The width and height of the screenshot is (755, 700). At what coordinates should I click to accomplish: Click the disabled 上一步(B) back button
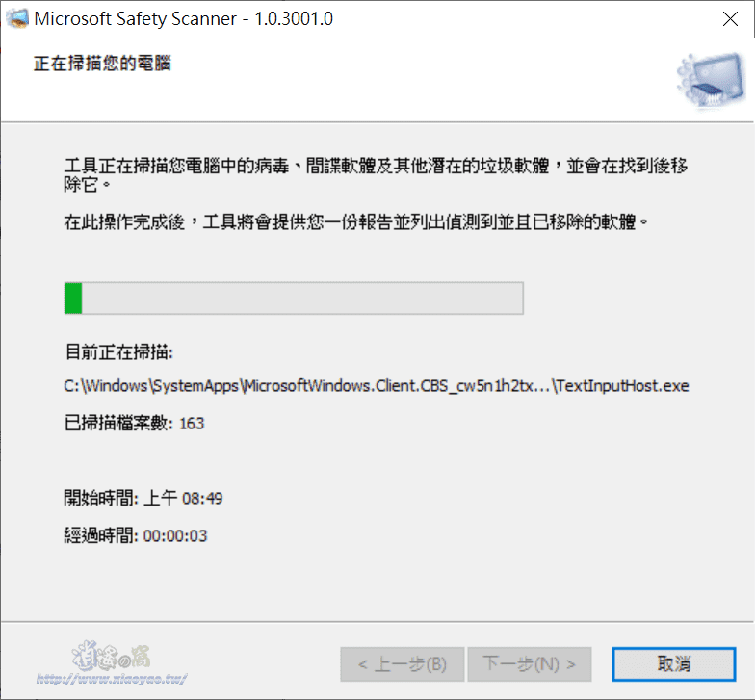click(403, 664)
